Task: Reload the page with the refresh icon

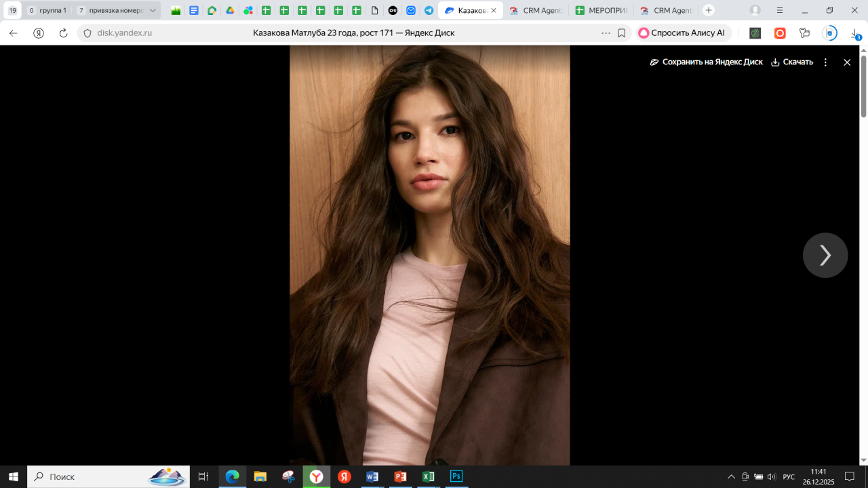Action: tap(63, 33)
